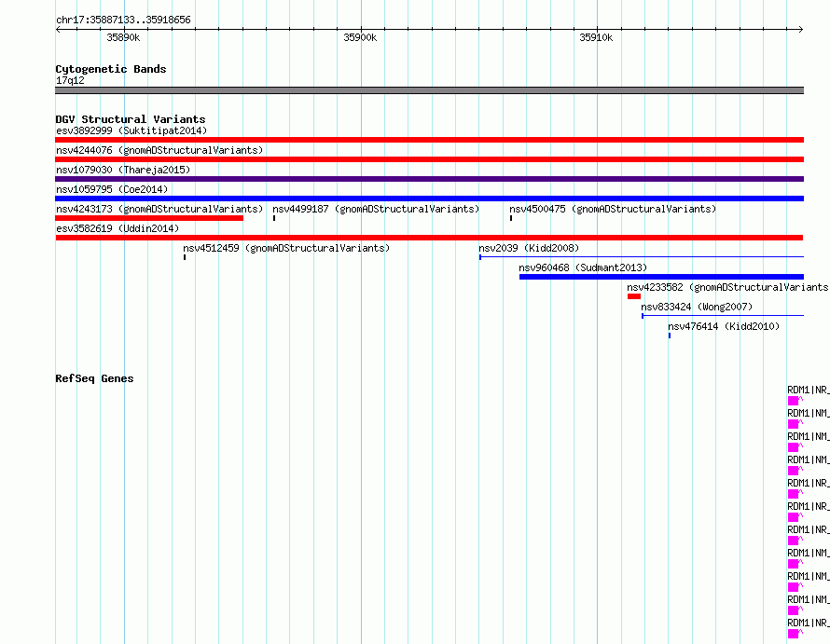Screen dimensions: 830x644
Task: Open the nsv4233582 variant label
Action: pos(727,287)
